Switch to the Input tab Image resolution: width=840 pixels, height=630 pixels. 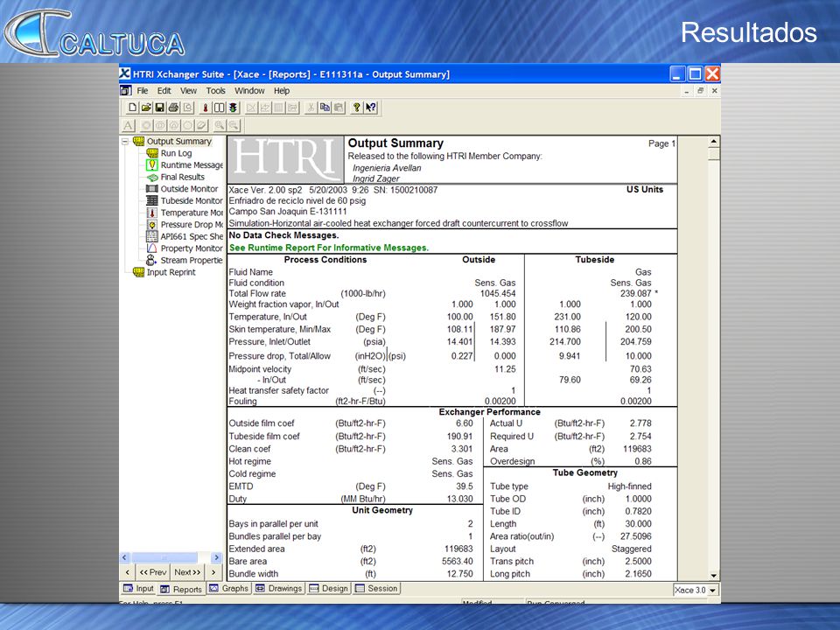tap(139, 588)
